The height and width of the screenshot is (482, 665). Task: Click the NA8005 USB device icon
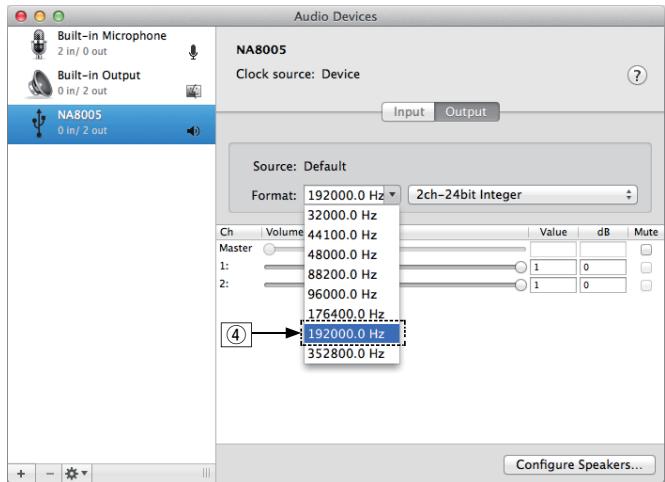click(39, 123)
